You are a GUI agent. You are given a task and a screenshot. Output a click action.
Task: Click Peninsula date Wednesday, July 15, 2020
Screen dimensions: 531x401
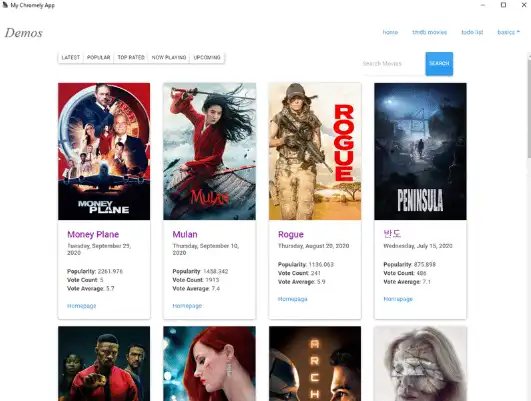[x=418, y=246]
